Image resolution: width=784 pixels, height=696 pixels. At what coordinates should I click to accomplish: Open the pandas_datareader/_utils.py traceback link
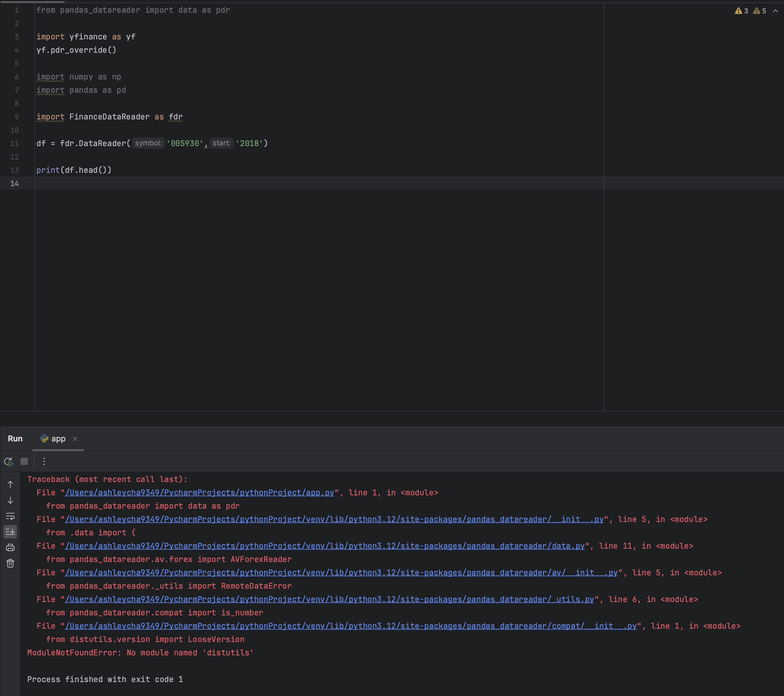pyautogui.click(x=330, y=599)
